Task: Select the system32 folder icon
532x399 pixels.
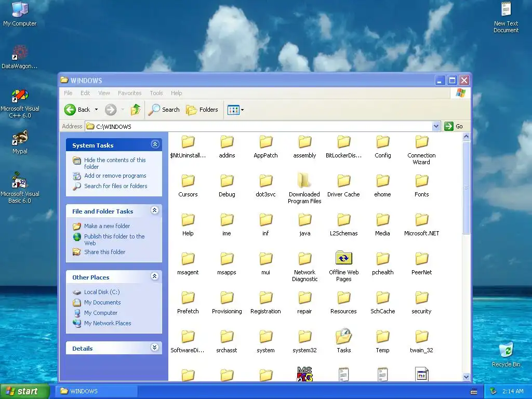Action: coord(304,336)
